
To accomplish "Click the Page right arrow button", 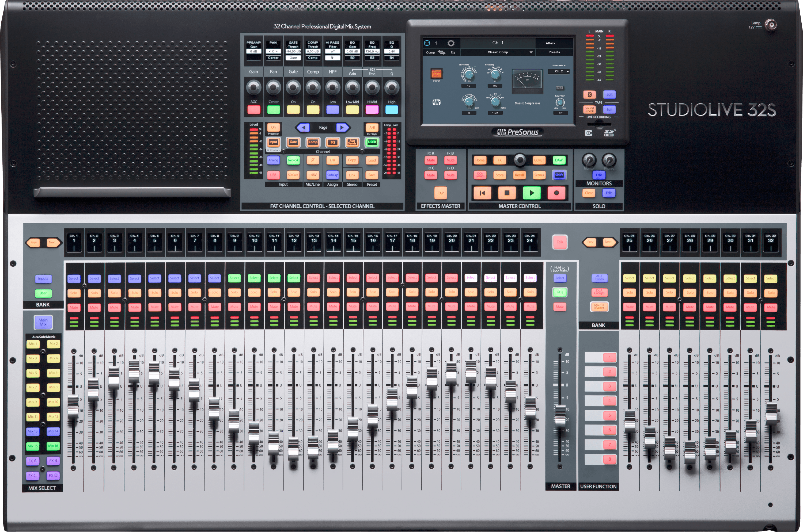I will 343,128.
